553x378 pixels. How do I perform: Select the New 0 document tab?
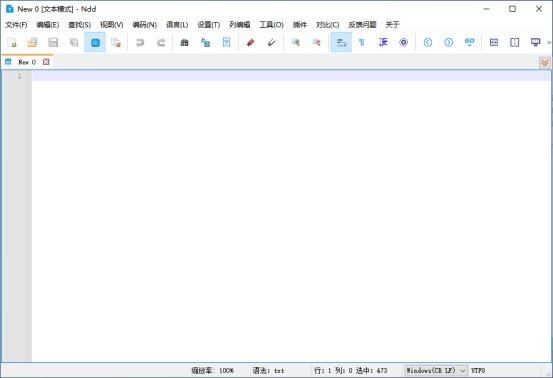pyautogui.click(x=27, y=62)
